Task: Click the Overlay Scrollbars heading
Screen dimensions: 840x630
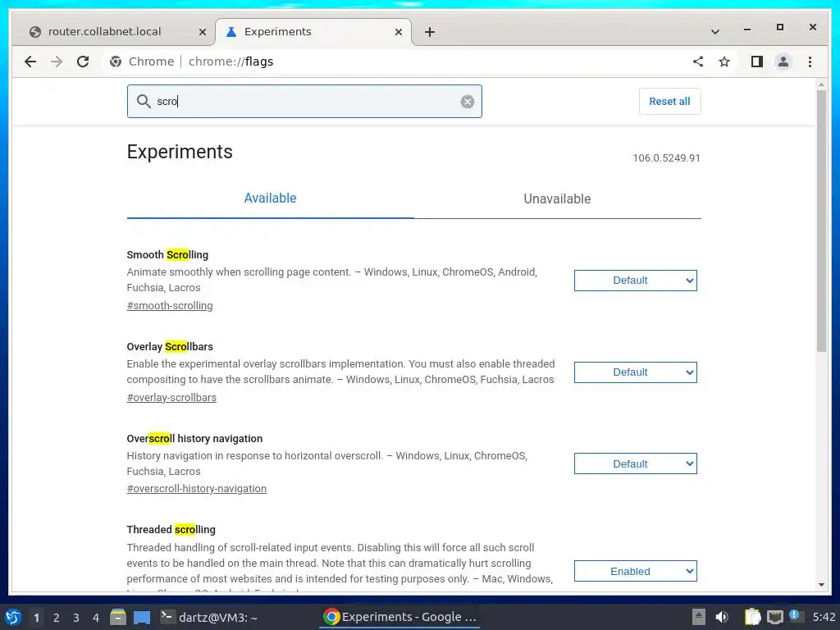Action: 170,347
